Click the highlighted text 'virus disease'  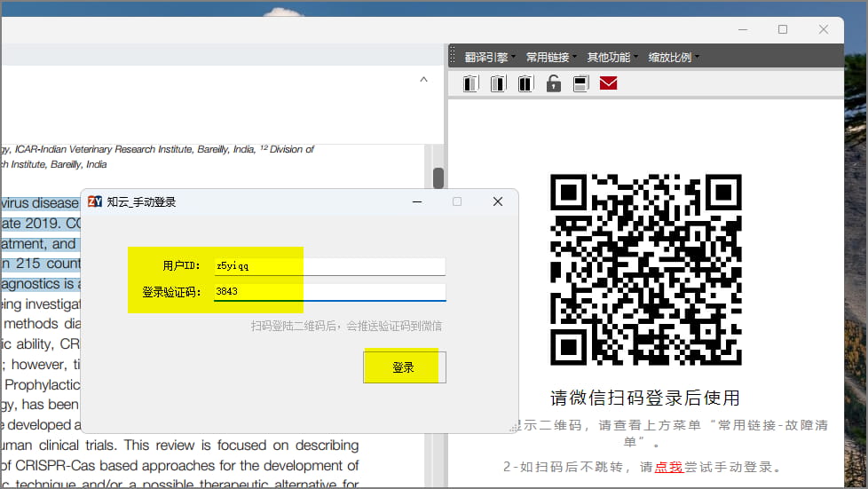tap(40, 203)
